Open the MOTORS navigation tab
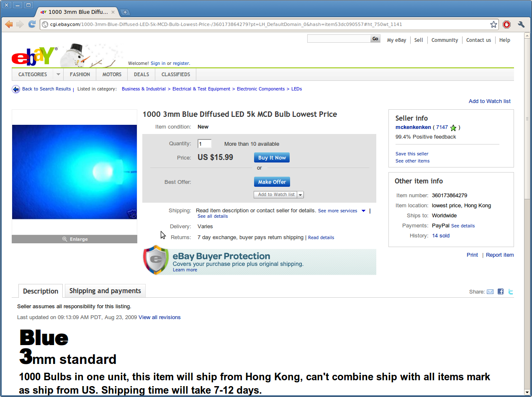Screen dimensions: 532x397 coord(111,74)
